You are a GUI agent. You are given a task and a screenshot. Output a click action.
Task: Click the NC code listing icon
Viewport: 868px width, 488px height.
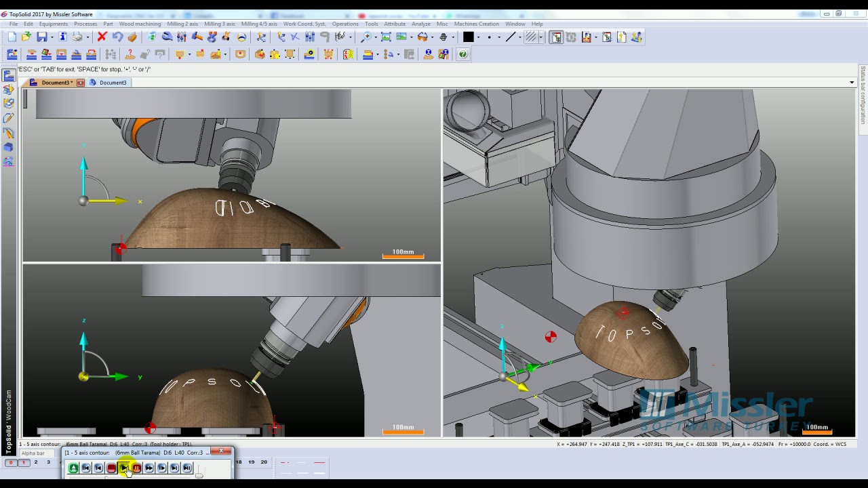pyautogui.click(x=348, y=54)
